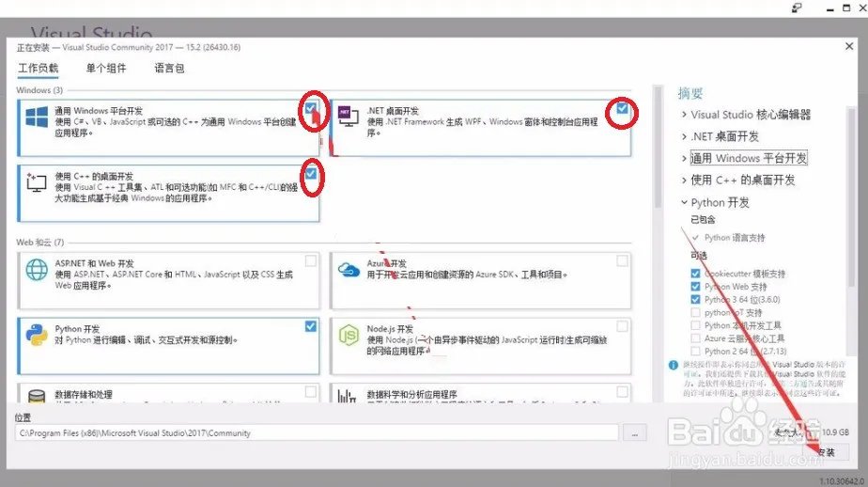Click the Azure 开发 cloud icon
Viewport: 868px width, 487px height.
tap(349, 270)
